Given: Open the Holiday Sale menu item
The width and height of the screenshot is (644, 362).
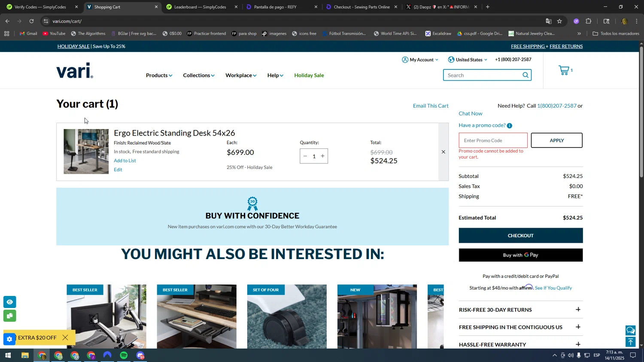Looking at the screenshot, I should click(309, 75).
